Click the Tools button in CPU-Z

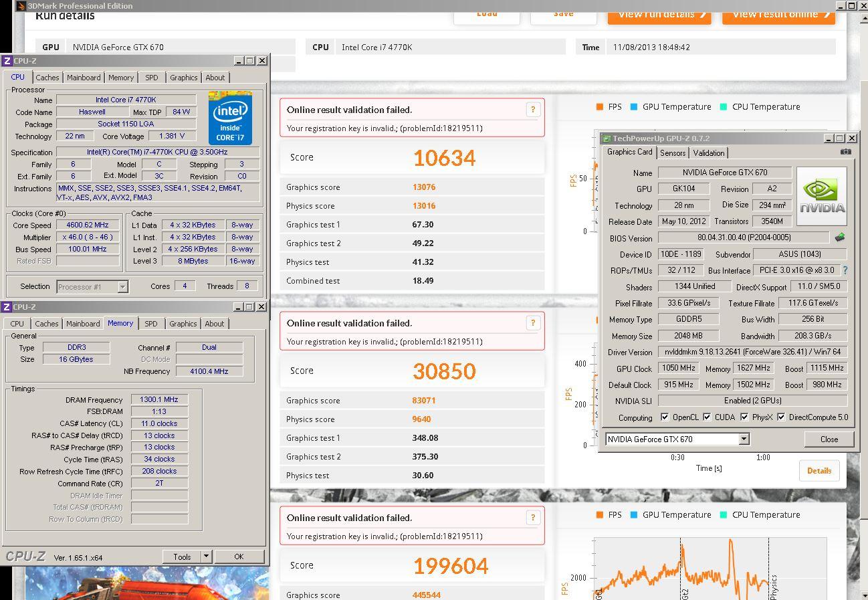pos(182,557)
